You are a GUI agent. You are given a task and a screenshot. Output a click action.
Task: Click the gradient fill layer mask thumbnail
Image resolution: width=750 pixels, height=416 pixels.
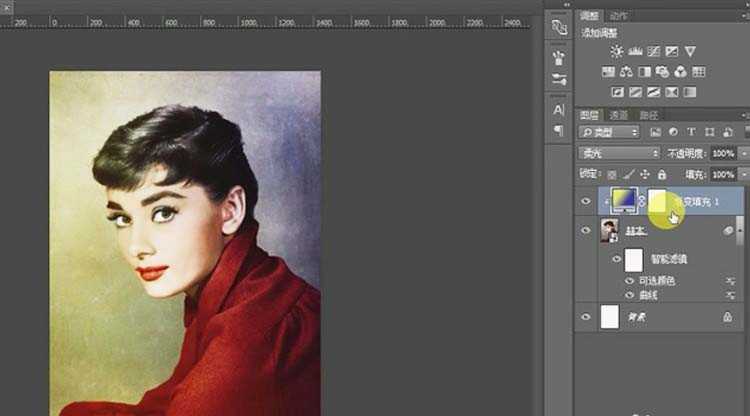658,201
